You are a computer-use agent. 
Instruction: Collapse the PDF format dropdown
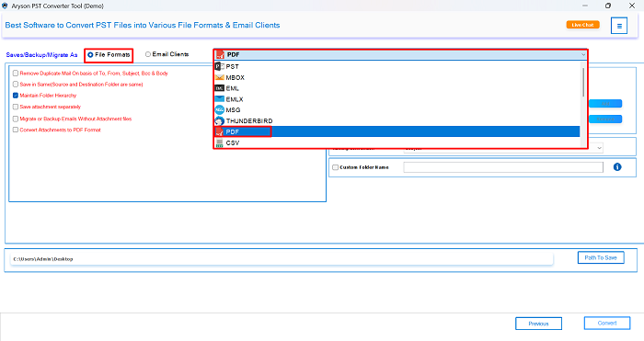tap(583, 54)
